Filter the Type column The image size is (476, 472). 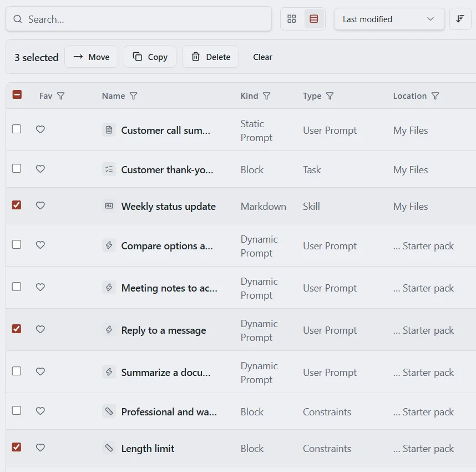tap(330, 96)
